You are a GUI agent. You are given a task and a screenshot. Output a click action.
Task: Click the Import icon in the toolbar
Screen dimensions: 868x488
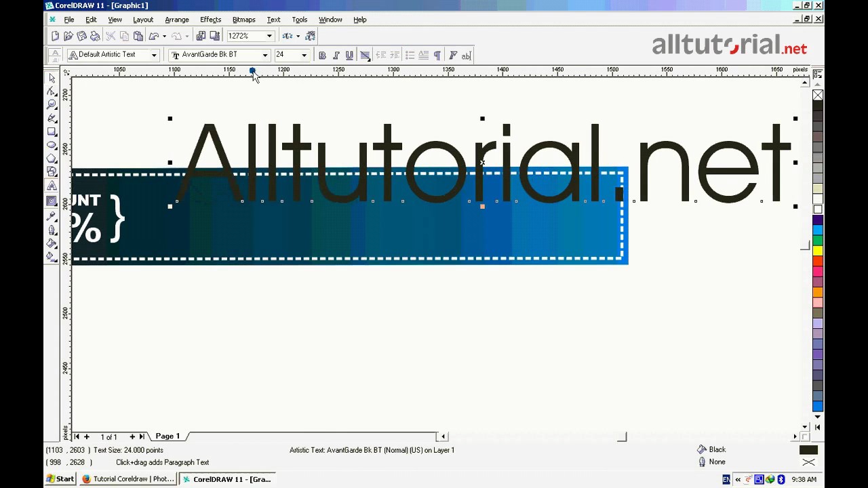coord(201,36)
